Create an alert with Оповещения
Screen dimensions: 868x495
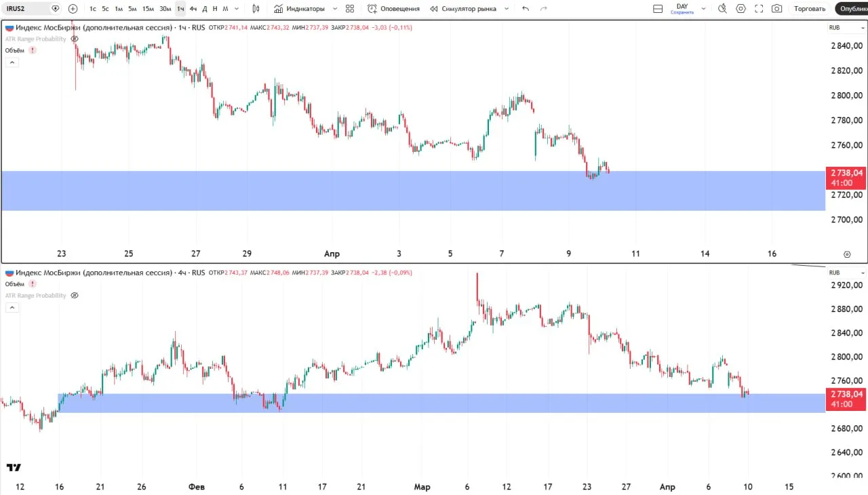(393, 9)
